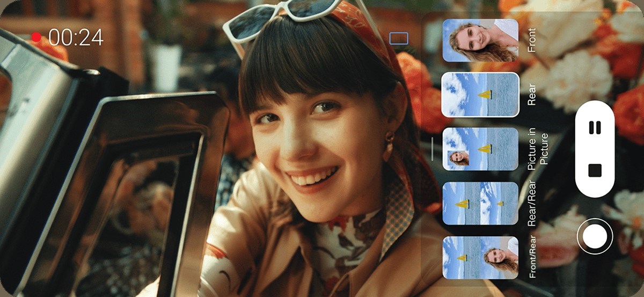Choose the Picture in Picture view thumbnail
644x297 pixels.
pos(480,149)
